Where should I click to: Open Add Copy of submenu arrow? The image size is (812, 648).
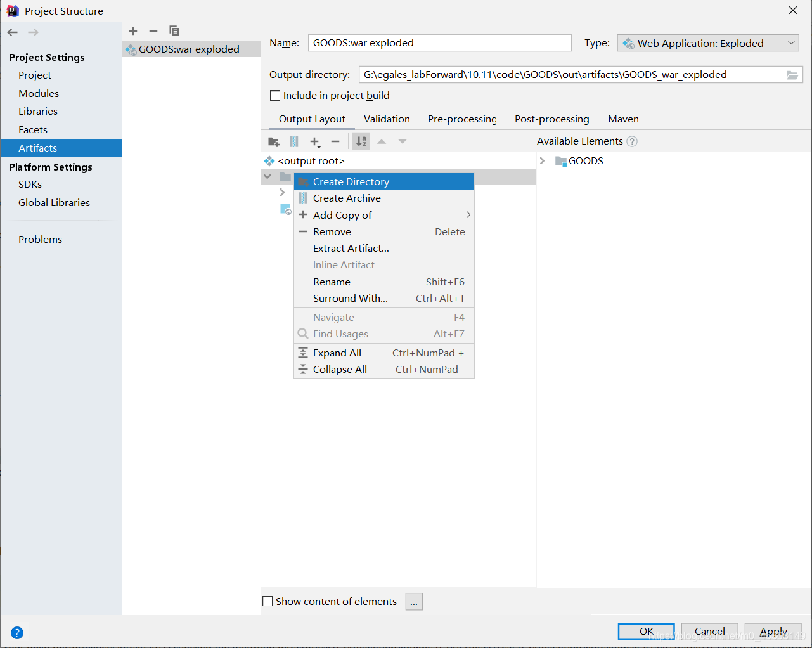(x=468, y=215)
